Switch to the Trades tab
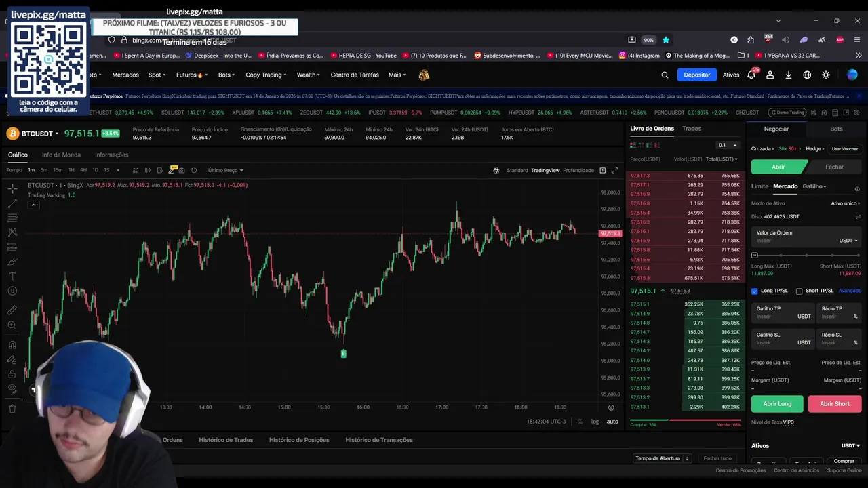Viewport: 868px width, 488px height. click(692, 128)
